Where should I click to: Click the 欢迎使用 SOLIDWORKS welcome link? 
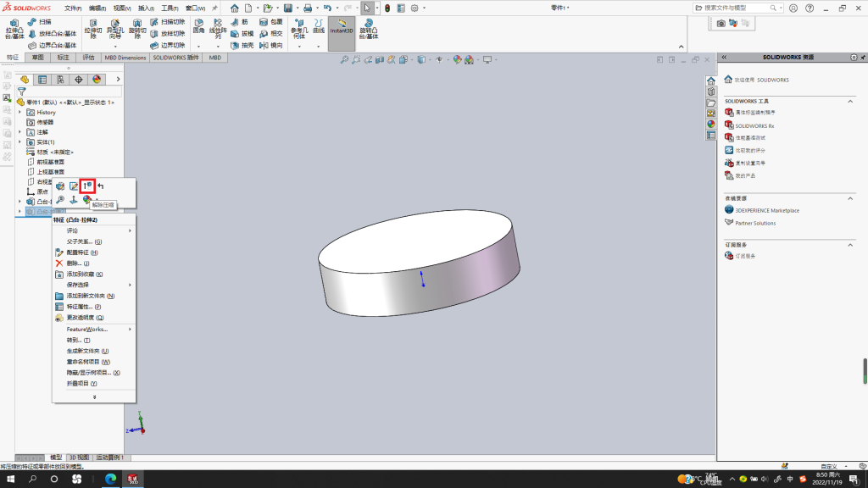(762, 80)
